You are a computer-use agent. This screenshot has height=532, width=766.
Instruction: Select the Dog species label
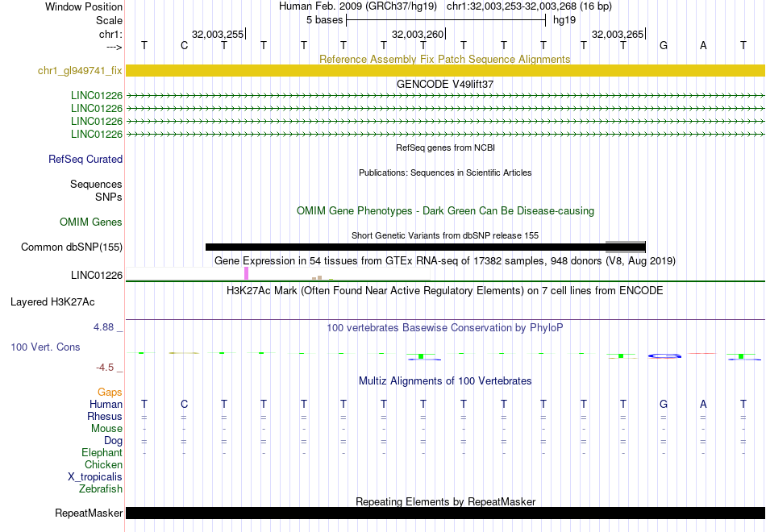[x=113, y=441]
